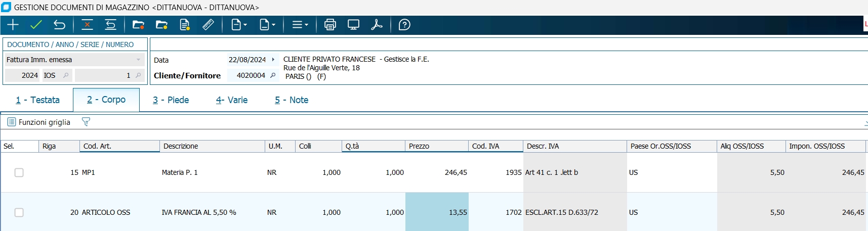This screenshot has height=231, width=868.
Task: Click the Art 41 c. 1 .lett b cell
Action: (x=575, y=172)
